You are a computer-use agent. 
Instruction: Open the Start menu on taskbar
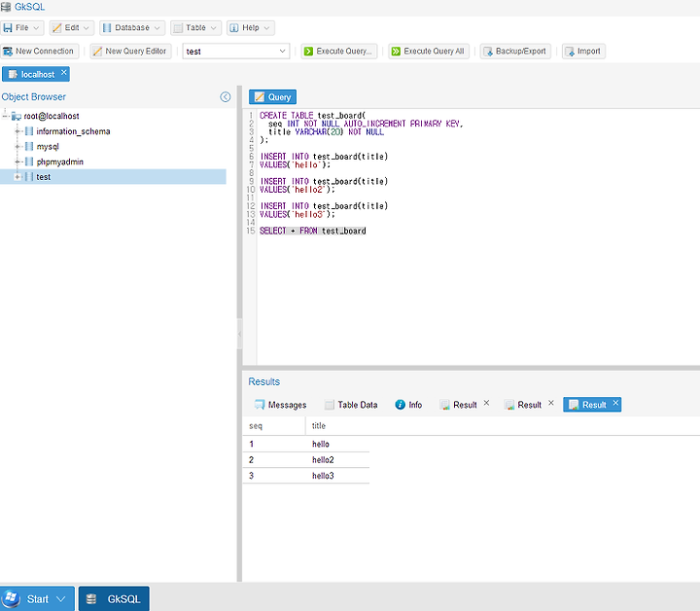coord(37,599)
